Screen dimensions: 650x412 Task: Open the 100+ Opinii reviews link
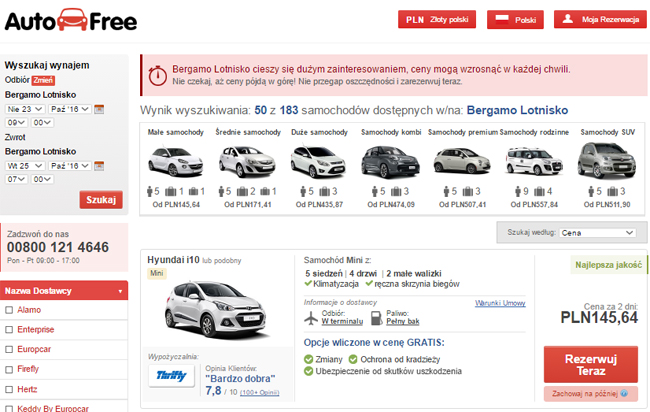tap(260, 393)
